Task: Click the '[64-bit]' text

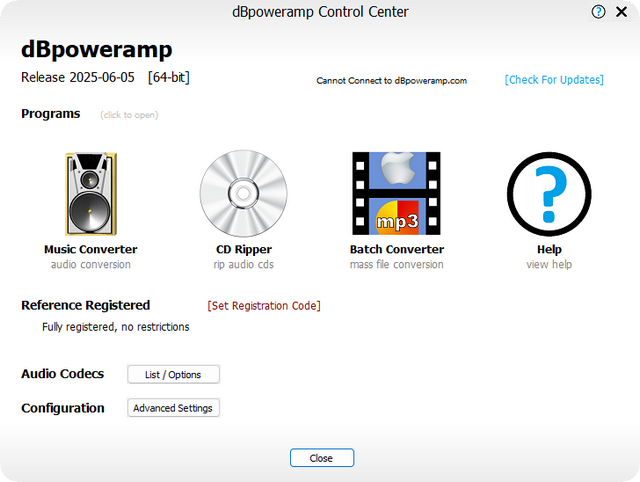Action: click(169, 77)
